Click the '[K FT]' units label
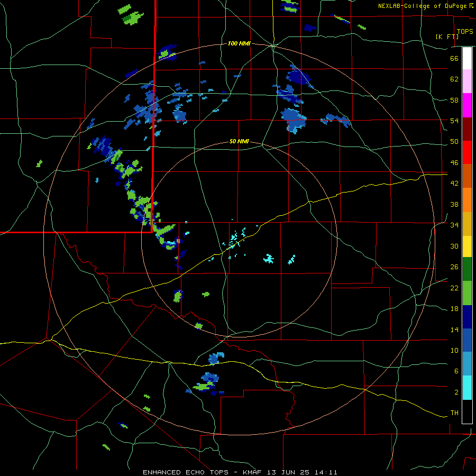The width and height of the screenshot is (476, 476). click(447, 36)
